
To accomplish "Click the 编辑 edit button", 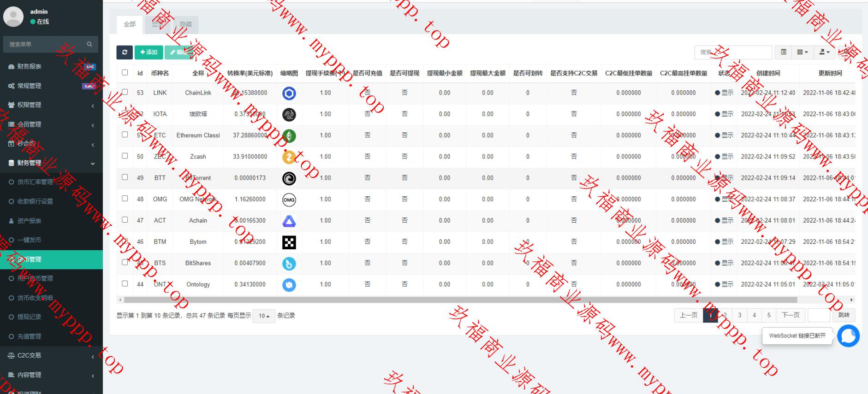I will (179, 52).
